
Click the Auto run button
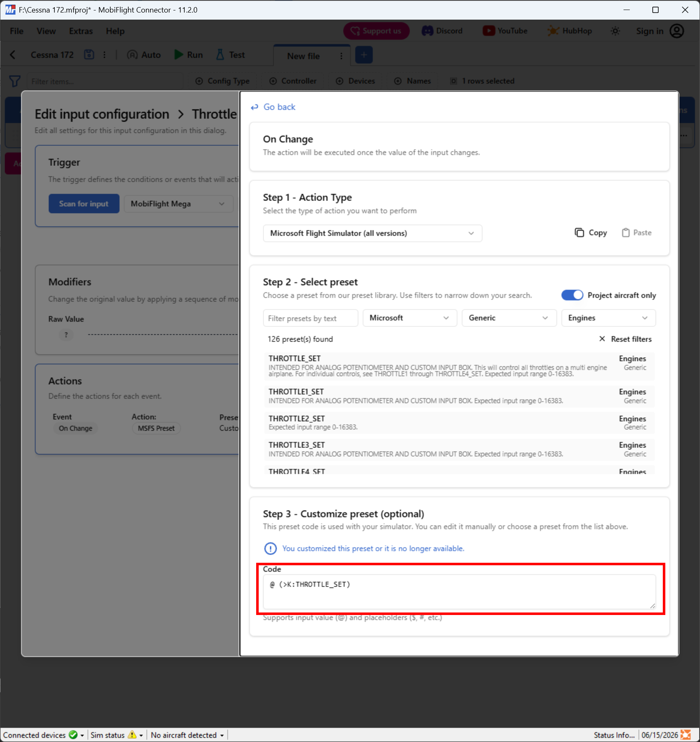[144, 55]
